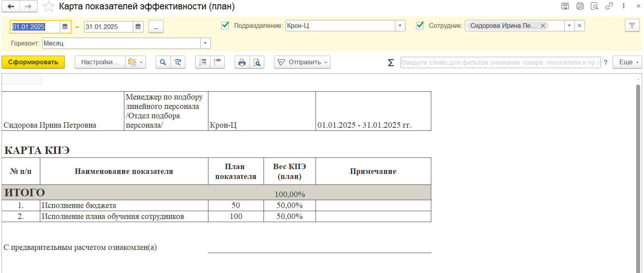Image resolution: width=644 pixels, height=273 pixels.
Task: Add report to favorites with star icon
Action: point(48,6)
